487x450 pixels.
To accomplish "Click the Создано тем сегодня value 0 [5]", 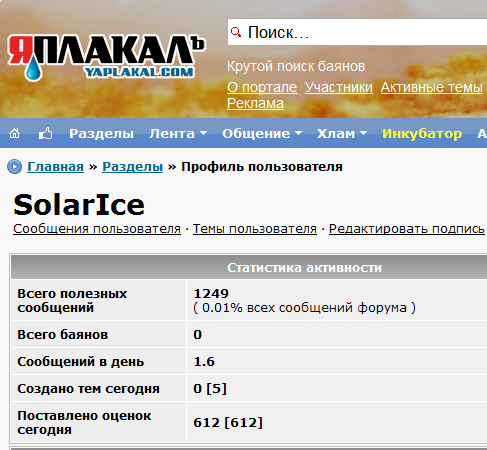I will pos(210,388).
